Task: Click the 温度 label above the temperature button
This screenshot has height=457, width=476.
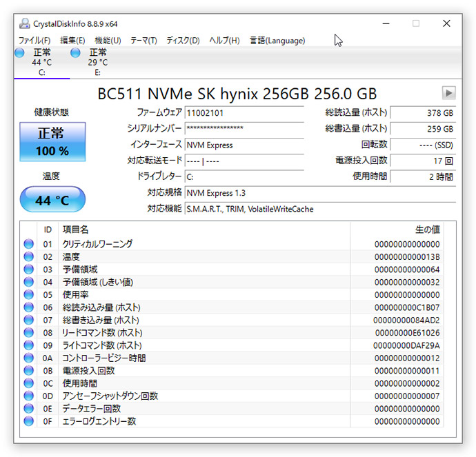Action: [x=51, y=176]
